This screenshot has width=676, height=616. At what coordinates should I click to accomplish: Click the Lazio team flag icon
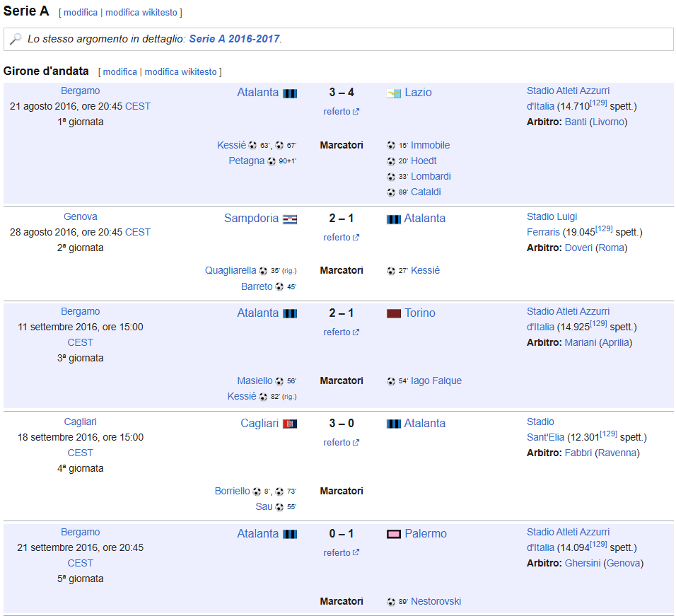pos(394,93)
